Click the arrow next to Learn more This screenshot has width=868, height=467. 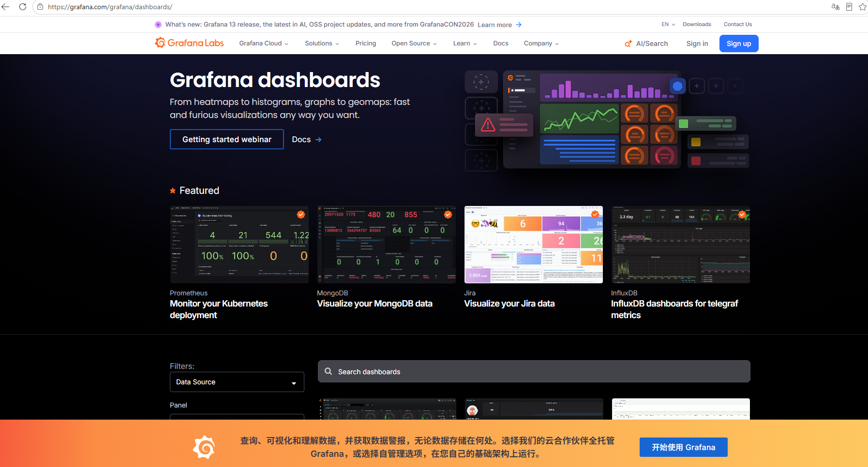[x=519, y=25]
